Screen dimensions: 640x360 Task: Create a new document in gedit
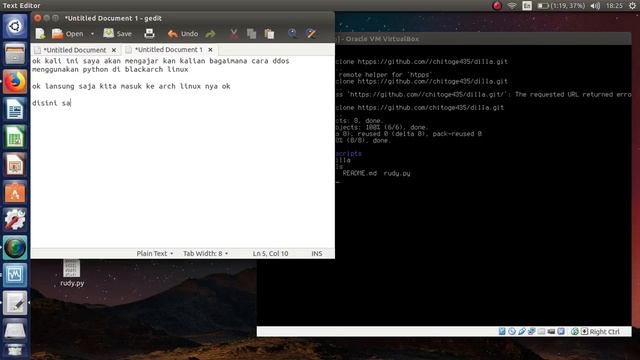[40, 34]
